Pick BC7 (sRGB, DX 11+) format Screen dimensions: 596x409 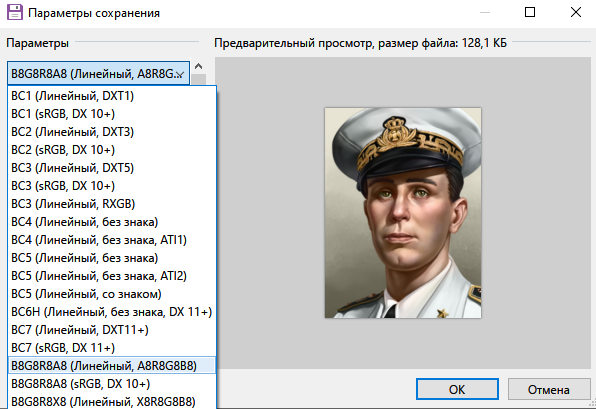[x=112, y=348]
